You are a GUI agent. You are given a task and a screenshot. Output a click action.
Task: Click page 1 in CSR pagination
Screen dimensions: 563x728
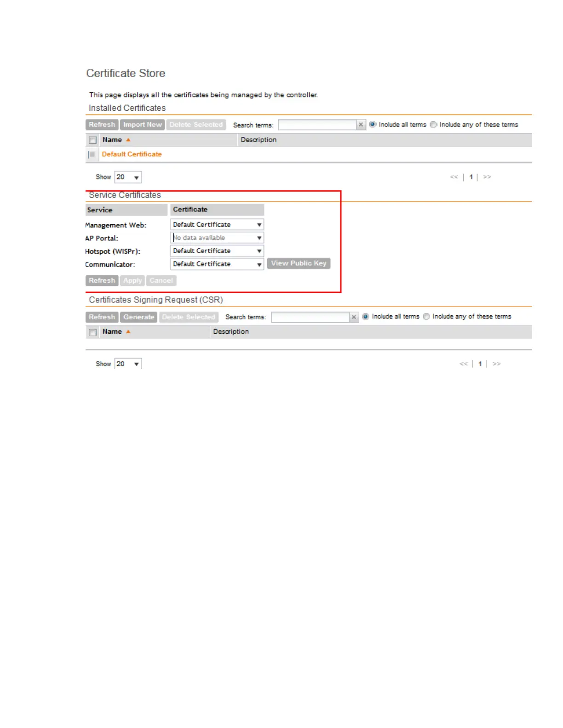click(x=480, y=364)
